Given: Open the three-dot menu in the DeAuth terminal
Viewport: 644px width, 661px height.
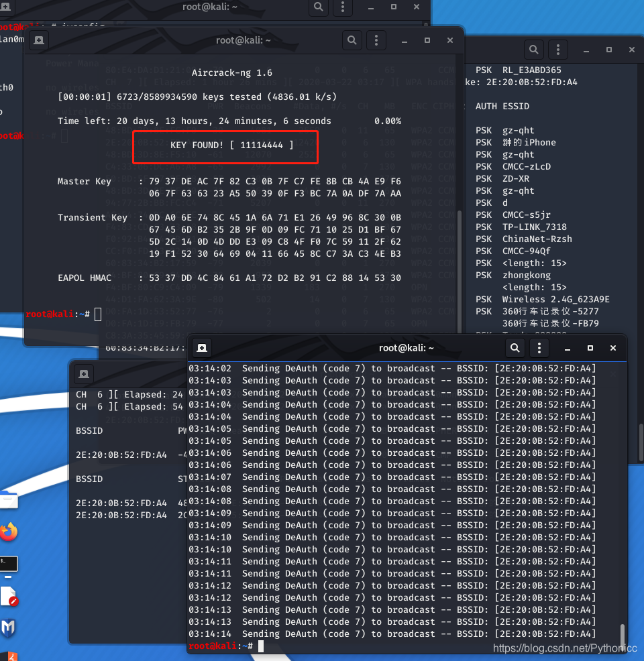Looking at the screenshot, I should point(539,348).
